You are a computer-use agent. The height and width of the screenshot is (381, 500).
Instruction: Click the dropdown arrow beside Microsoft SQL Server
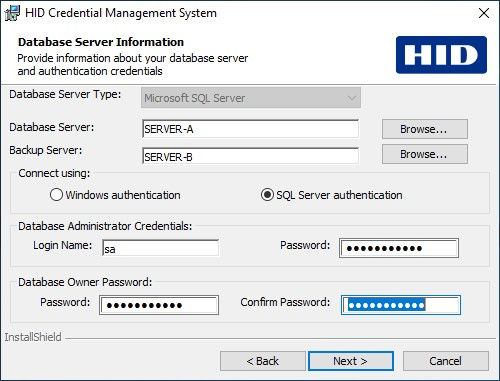pyautogui.click(x=351, y=98)
